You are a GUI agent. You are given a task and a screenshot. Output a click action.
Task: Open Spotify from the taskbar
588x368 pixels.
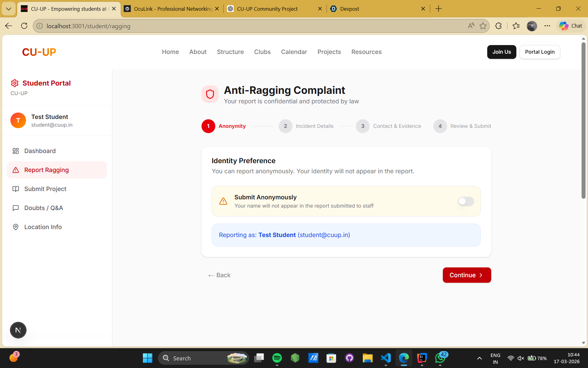(x=277, y=358)
